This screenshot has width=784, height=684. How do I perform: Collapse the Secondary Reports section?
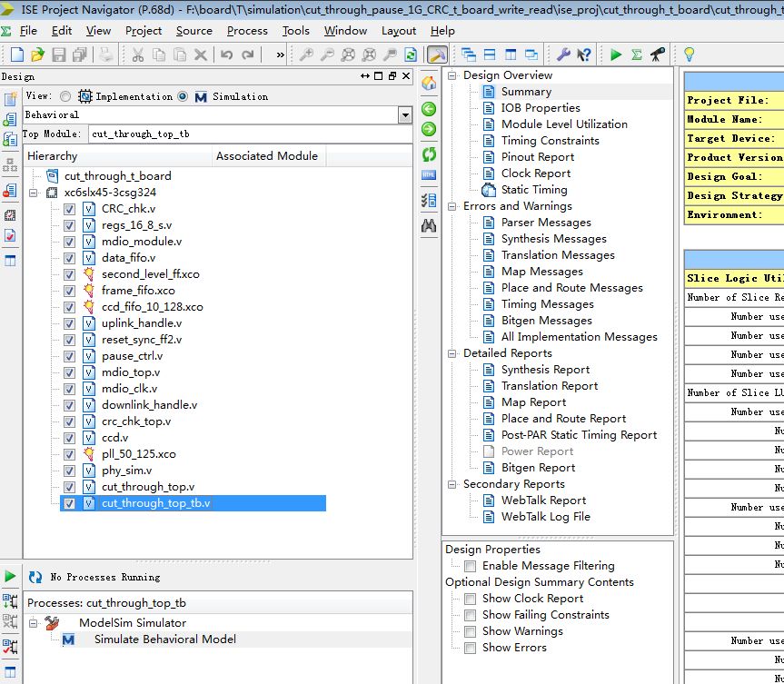(452, 484)
